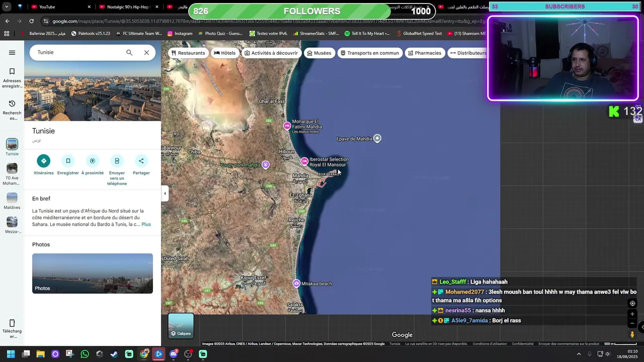The width and height of the screenshot is (644, 362).
Task: Open the Photo Quiz bookmark
Action: (220, 34)
